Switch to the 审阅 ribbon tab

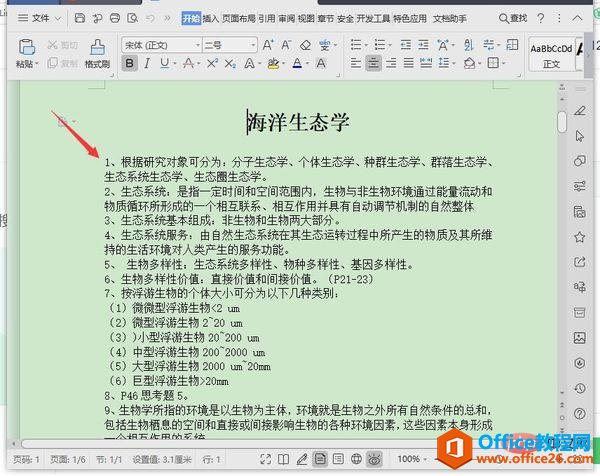tap(287, 18)
